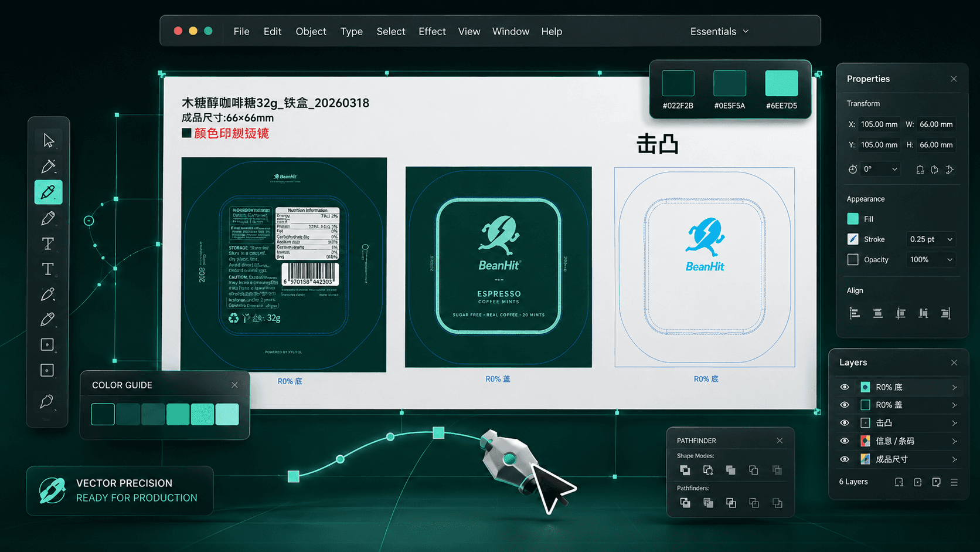Click the dimmed last Shape Modes icon
Image resolution: width=980 pixels, height=552 pixels.
coord(777,470)
